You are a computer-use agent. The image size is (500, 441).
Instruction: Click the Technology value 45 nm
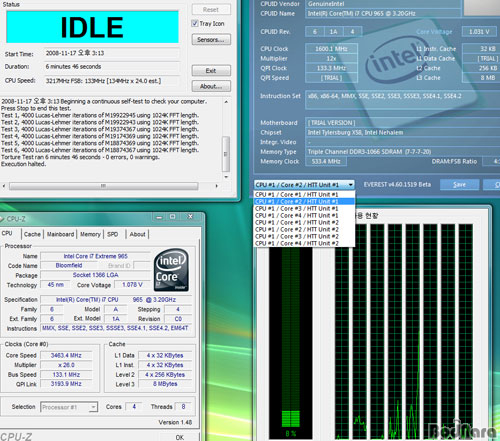coord(55,285)
